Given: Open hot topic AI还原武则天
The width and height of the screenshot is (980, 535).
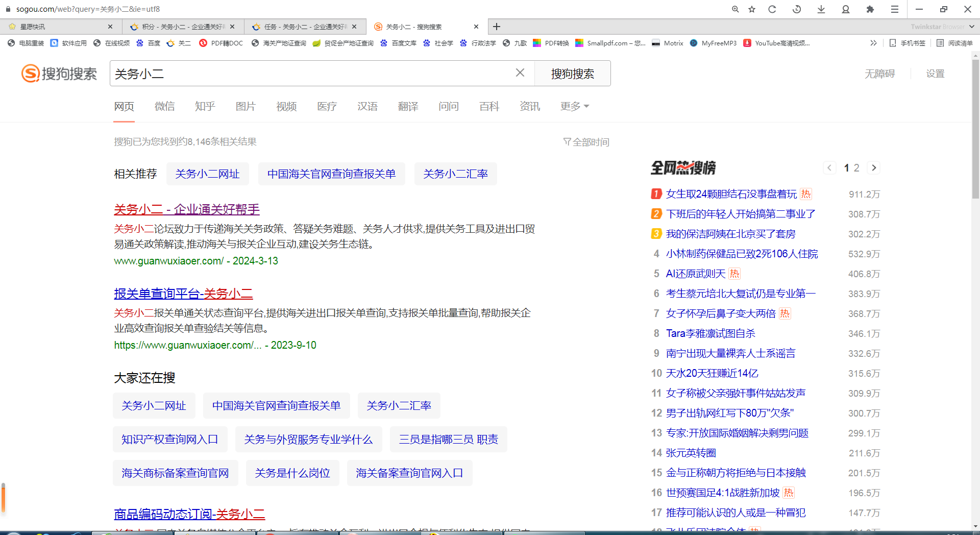Looking at the screenshot, I should [696, 274].
